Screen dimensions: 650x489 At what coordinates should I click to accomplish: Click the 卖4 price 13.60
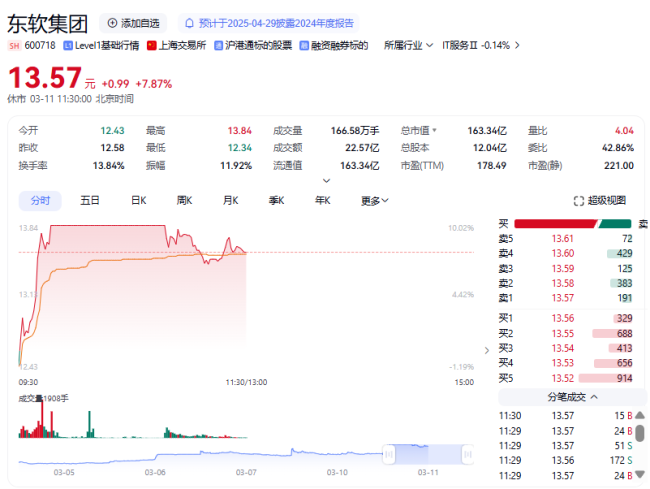coord(563,253)
